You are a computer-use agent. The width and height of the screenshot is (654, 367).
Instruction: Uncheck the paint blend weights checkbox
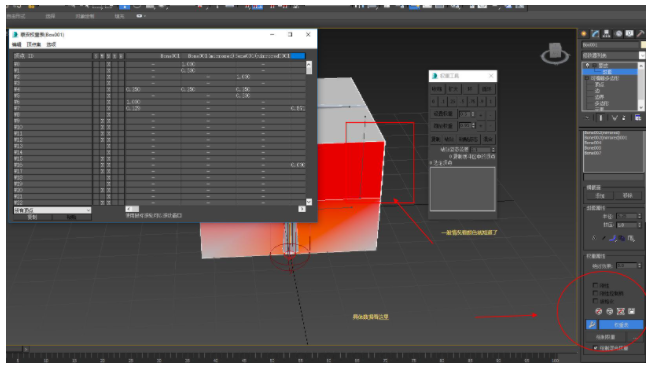[595, 347]
